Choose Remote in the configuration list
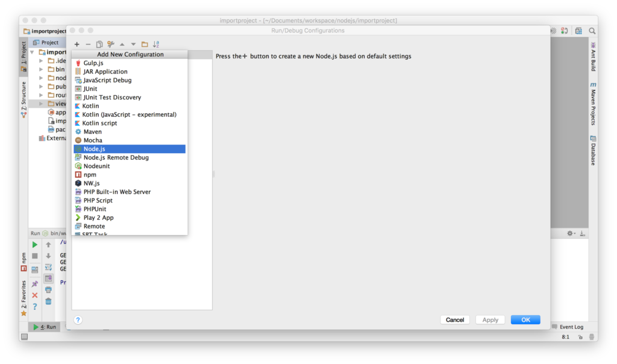The height and width of the screenshot is (364, 617). [x=130, y=226]
